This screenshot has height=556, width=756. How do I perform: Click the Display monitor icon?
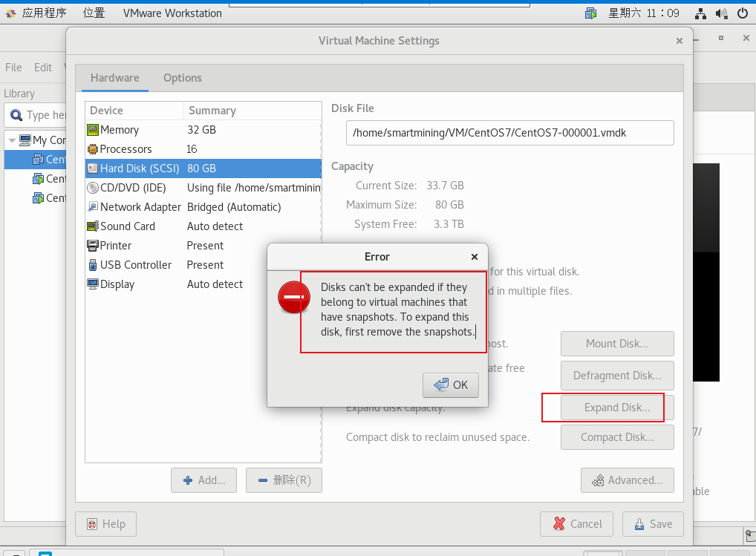pyautogui.click(x=93, y=284)
